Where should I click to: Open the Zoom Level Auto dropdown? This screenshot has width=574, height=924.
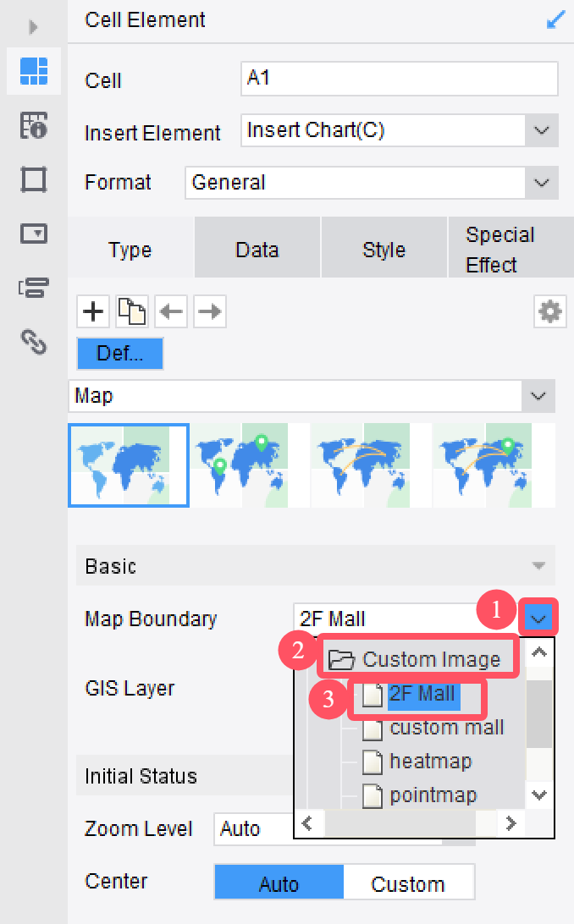pos(345,829)
